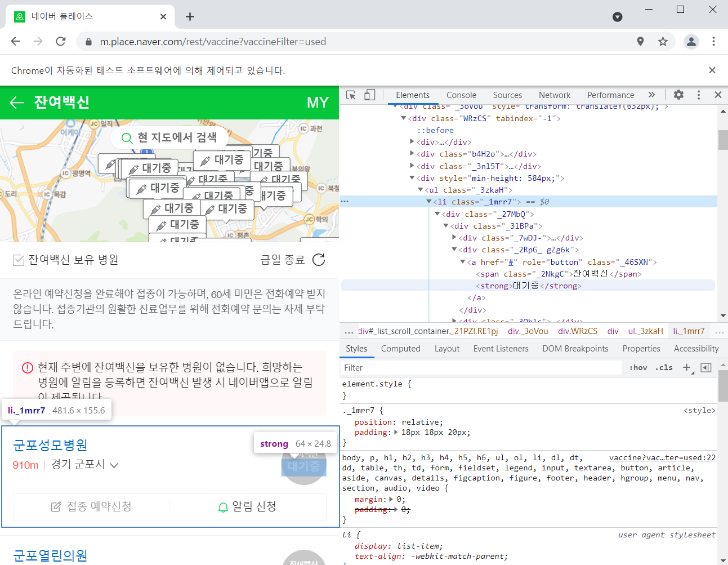Collapse the div class WRzCS node
Viewport: 728px width, 565px height.
403,118
